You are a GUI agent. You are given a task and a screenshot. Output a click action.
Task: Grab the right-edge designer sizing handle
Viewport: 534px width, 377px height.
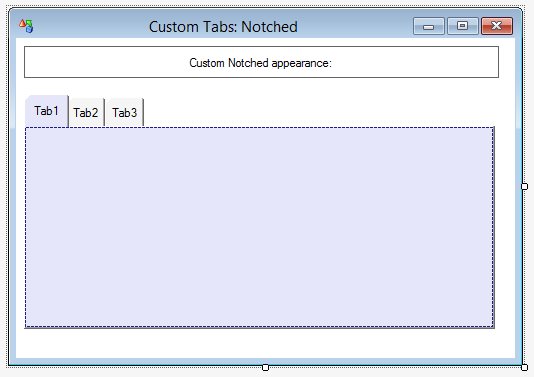(524, 186)
